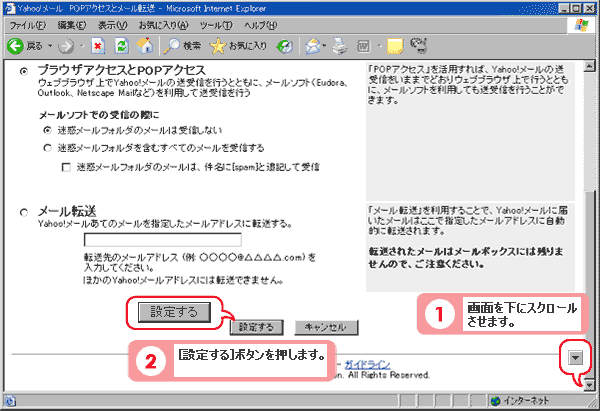Select 迷惑メールフォルダを含むすべてのメールを受信する radio option

tap(47, 148)
